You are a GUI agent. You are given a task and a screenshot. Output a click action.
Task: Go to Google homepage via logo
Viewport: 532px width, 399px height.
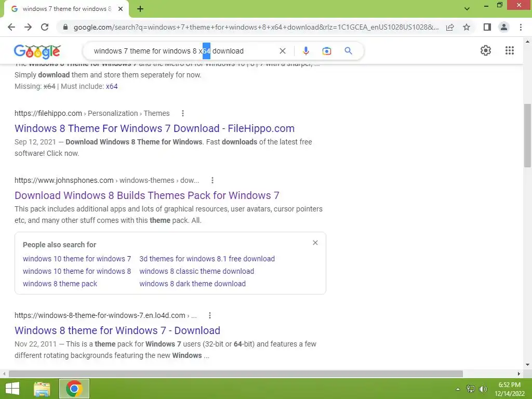tap(37, 51)
